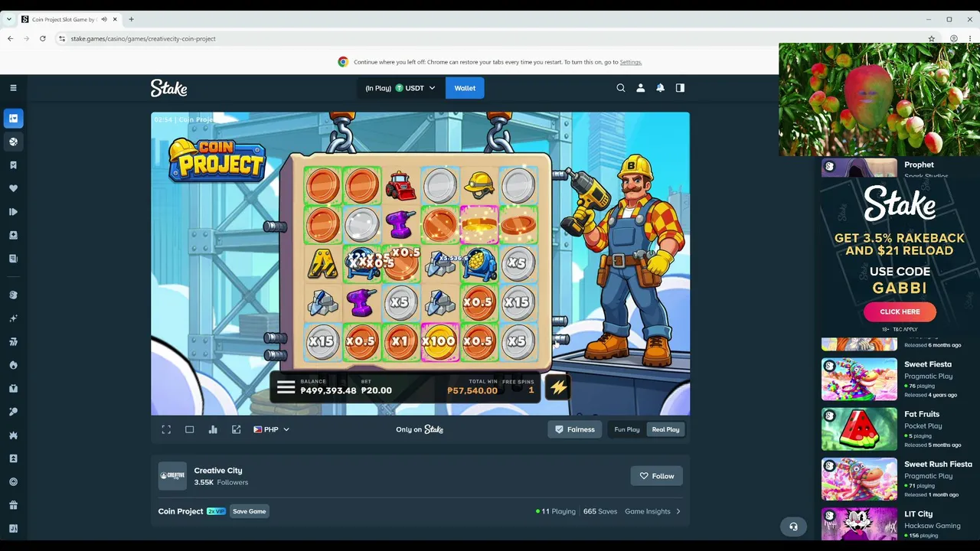Click the TOTAL WIN ₱57,540.00 value
The height and width of the screenshot is (551, 980).
pos(472,390)
